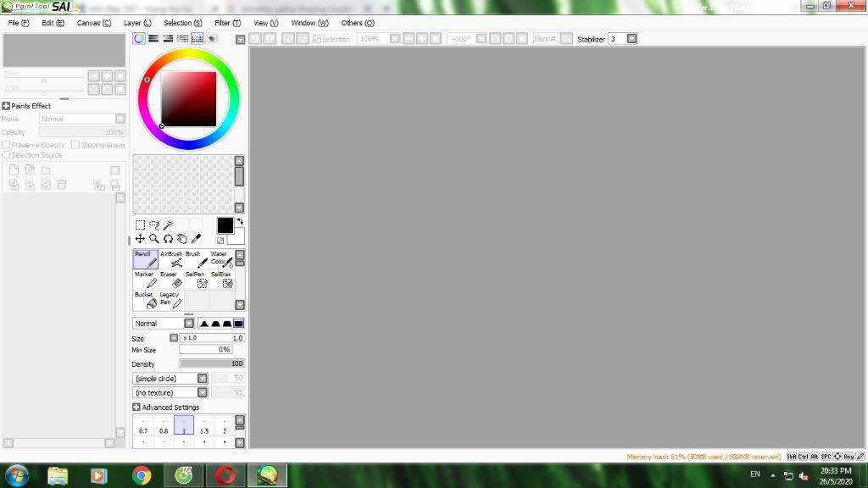Open the Windows Start menu

(17, 475)
